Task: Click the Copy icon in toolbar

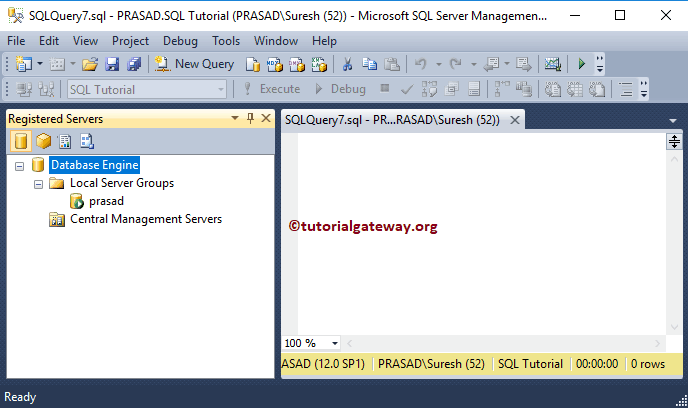Action: (x=369, y=64)
